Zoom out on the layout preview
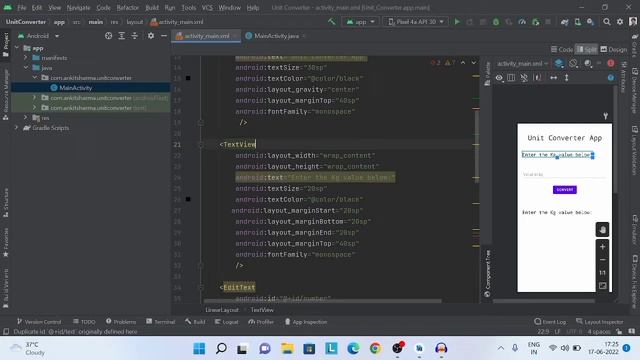The height and width of the screenshot is (360, 640). pyautogui.click(x=602, y=260)
